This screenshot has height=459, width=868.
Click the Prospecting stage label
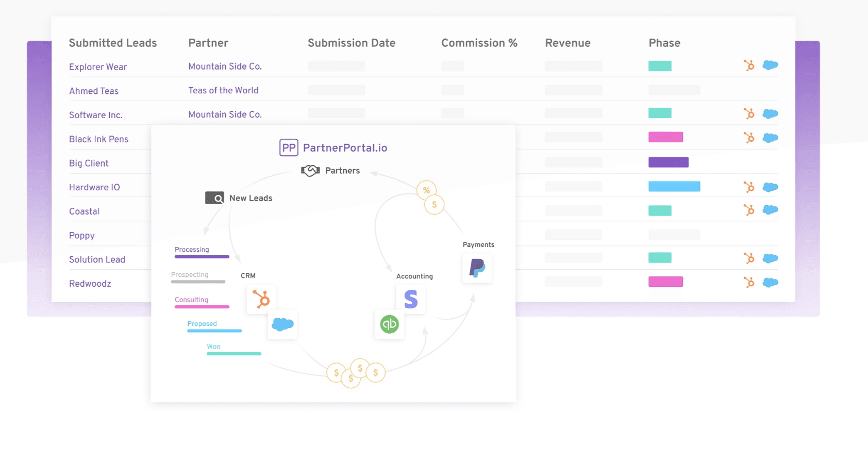(x=190, y=275)
